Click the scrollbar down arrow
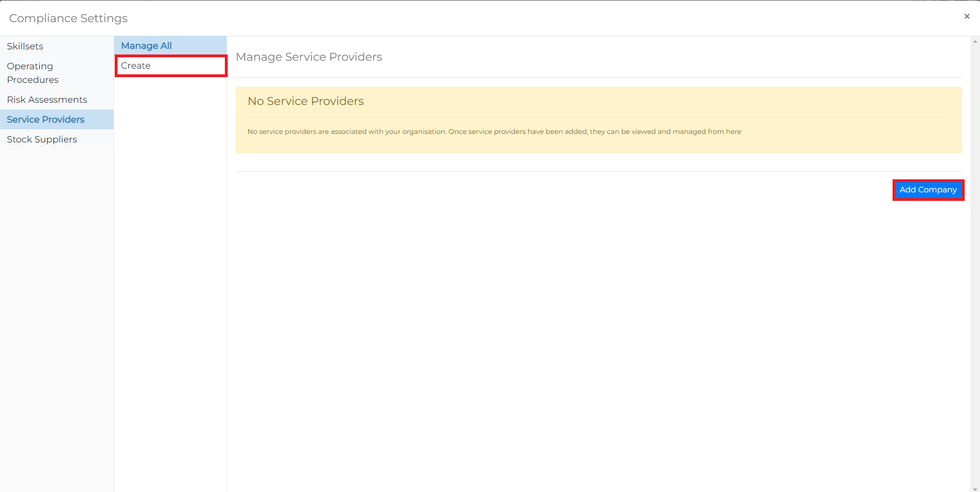The width and height of the screenshot is (980, 492). [975, 488]
